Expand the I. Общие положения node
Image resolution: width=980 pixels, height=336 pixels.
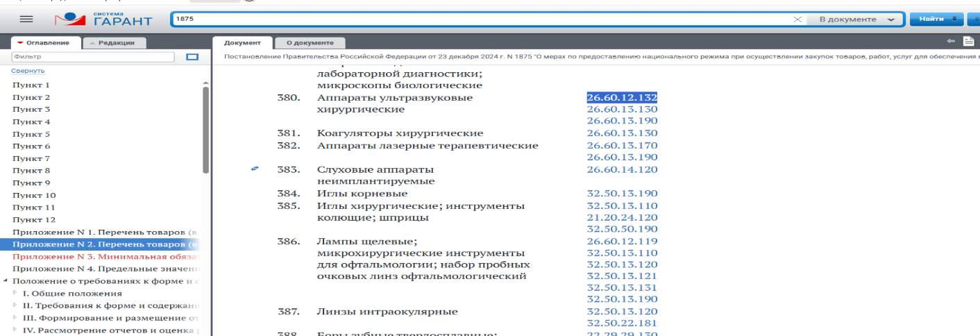tap(16, 293)
